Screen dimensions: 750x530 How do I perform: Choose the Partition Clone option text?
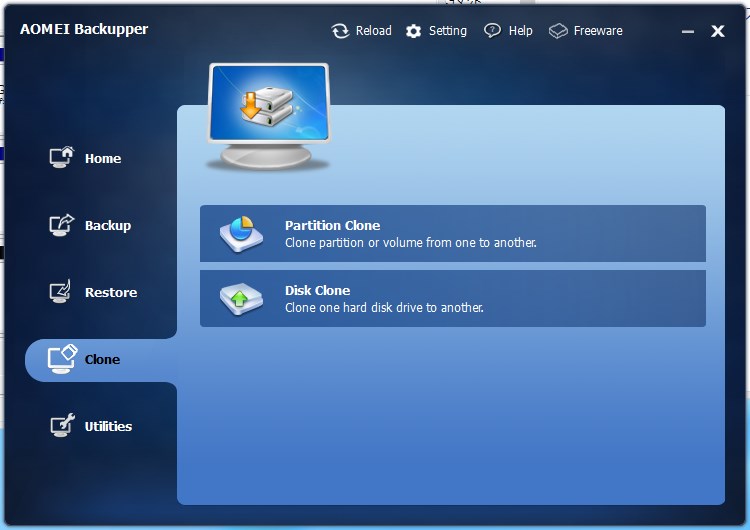coord(332,225)
